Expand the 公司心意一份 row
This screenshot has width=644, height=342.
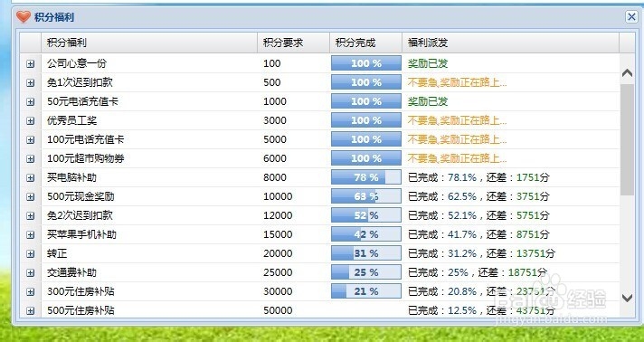(x=31, y=63)
